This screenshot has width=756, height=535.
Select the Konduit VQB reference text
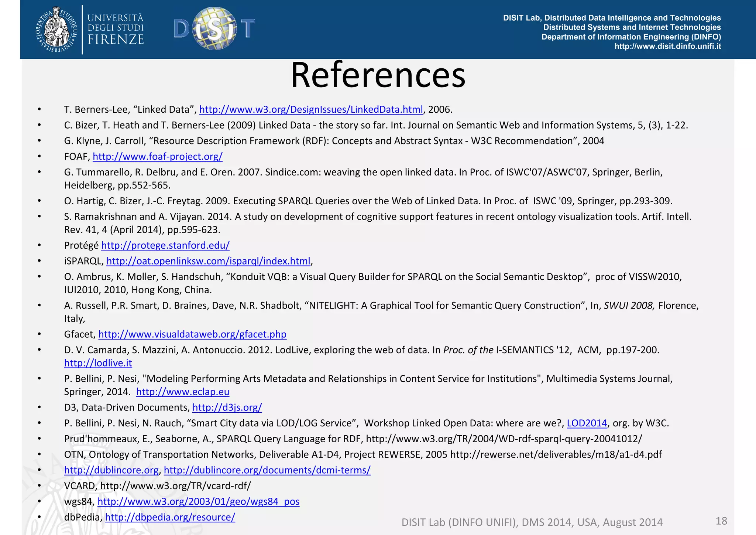pyautogui.click(x=373, y=283)
